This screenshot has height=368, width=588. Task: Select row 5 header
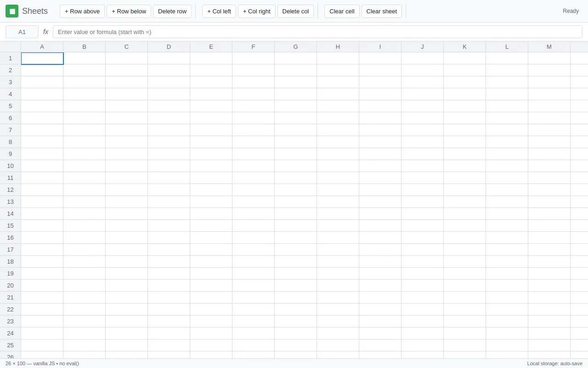11,106
